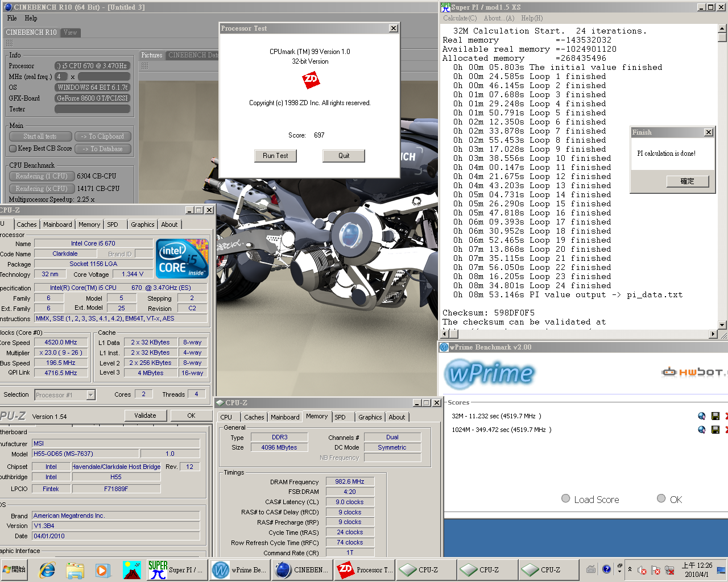Open the Processor #1 selection dropdown
The image size is (728, 582).
90,395
